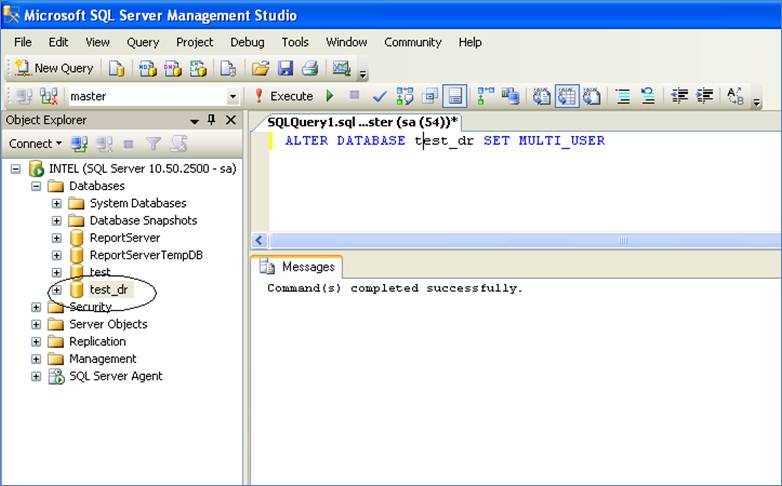Screen dimensions: 782x486
Task: Select the Management folder
Action: 102,359
